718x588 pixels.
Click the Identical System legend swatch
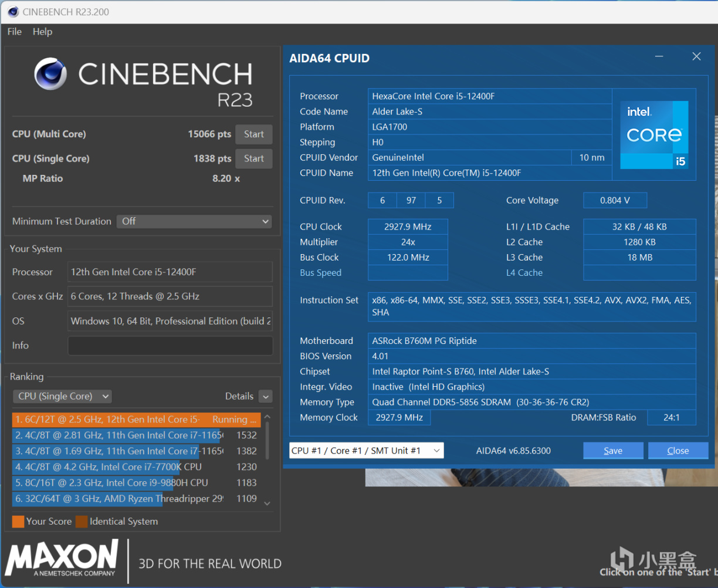[x=82, y=521]
